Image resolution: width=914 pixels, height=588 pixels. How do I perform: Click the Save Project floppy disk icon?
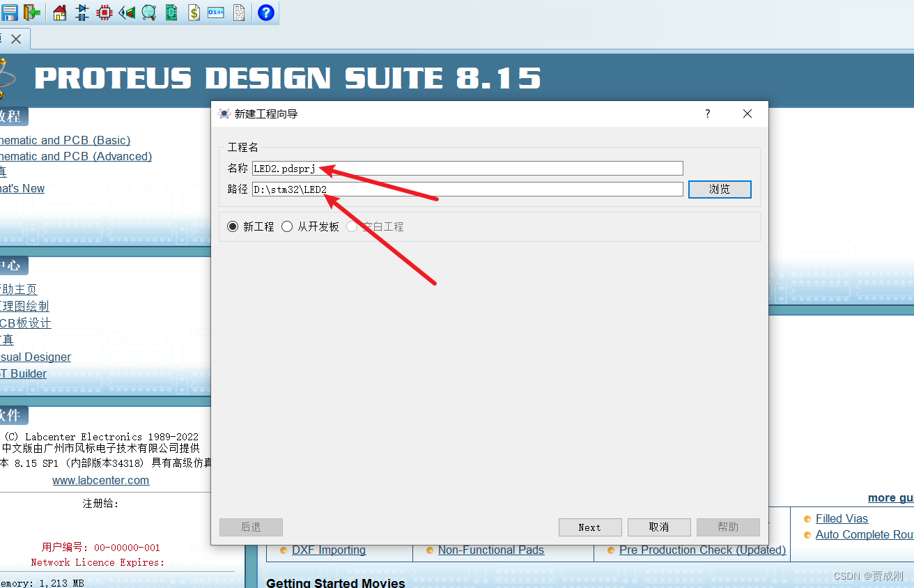9,12
